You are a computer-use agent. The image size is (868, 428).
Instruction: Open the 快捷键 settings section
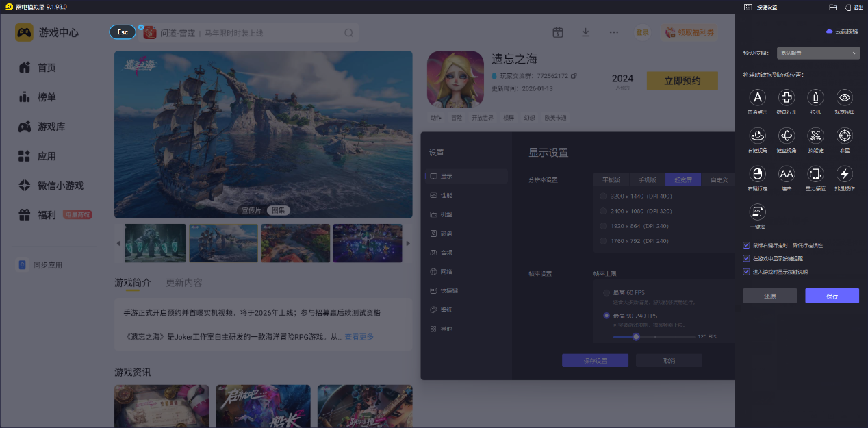pos(466,290)
